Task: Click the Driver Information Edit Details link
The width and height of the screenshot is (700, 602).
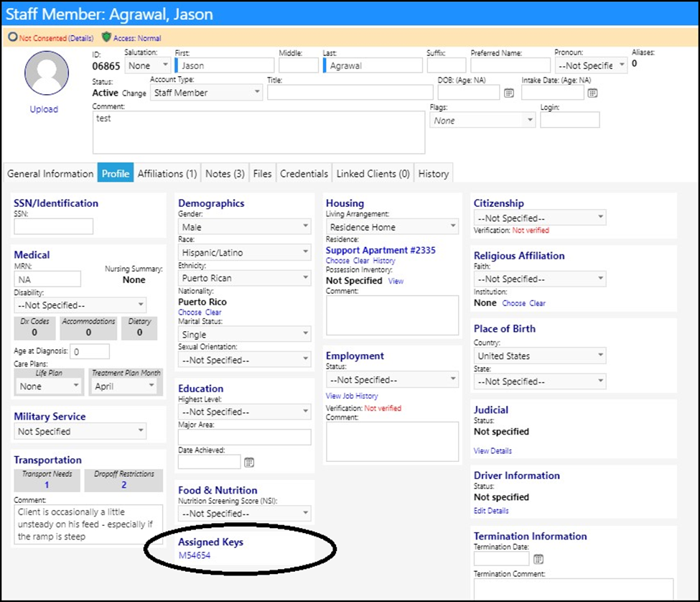Action: click(491, 511)
